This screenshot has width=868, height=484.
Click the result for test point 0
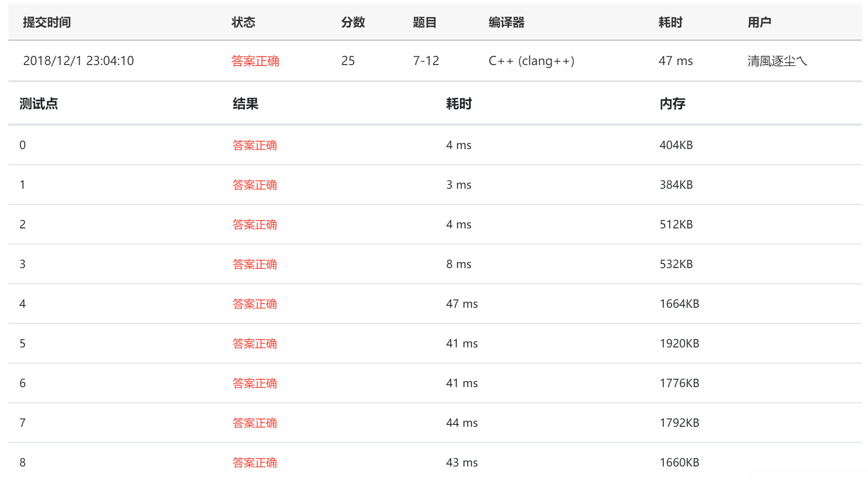tap(254, 145)
